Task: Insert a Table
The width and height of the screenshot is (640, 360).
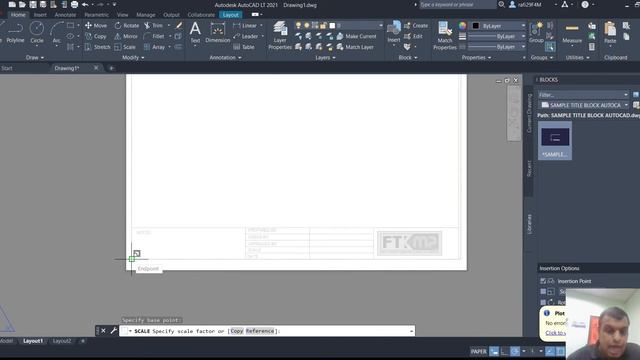Action: (244, 47)
